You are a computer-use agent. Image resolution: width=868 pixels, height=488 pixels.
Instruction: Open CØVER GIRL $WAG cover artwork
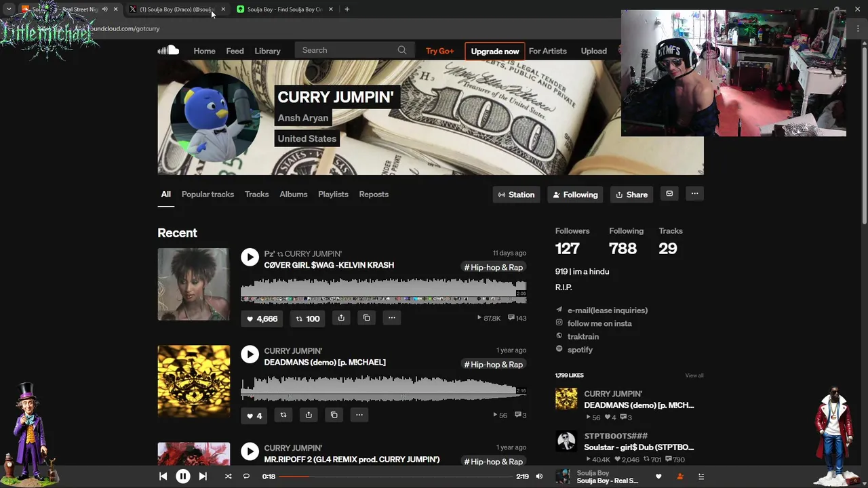tap(193, 284)
